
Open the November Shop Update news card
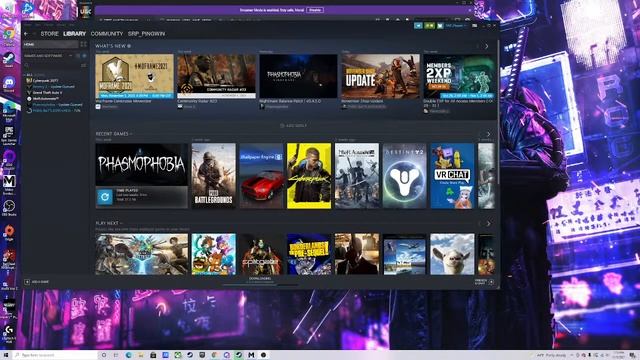click(x=380, y=76)
